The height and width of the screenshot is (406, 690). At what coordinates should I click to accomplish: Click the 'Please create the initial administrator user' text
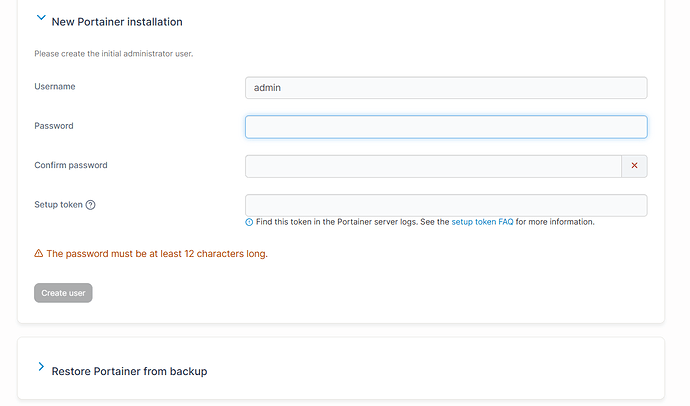(x=114, y=54)
